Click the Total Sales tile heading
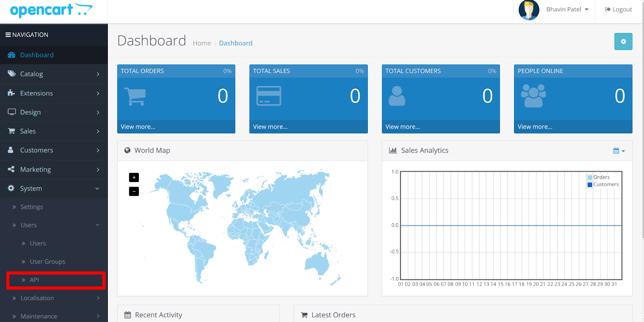 tap(272, 71)
